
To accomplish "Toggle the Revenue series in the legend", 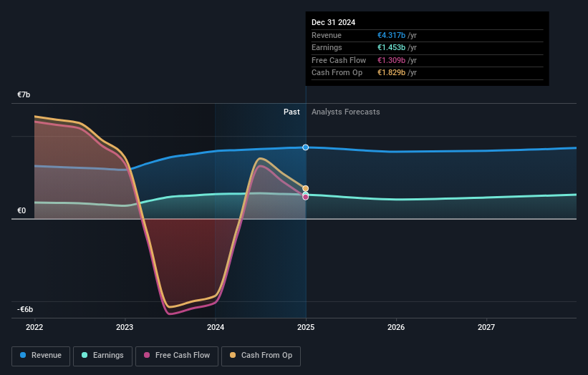I will pyautogui.click(x=41, y=356).
